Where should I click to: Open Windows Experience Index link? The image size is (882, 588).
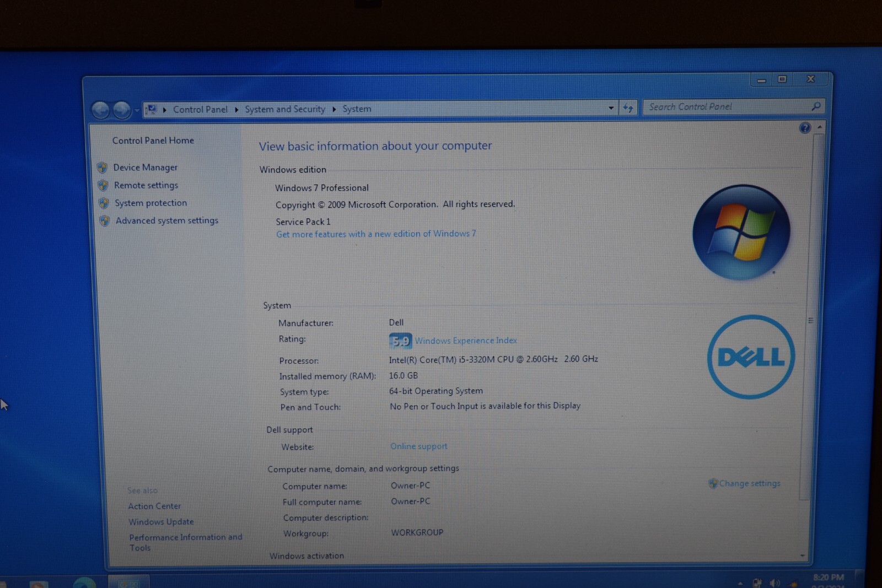pyautogui.click(x=466, y=341)
